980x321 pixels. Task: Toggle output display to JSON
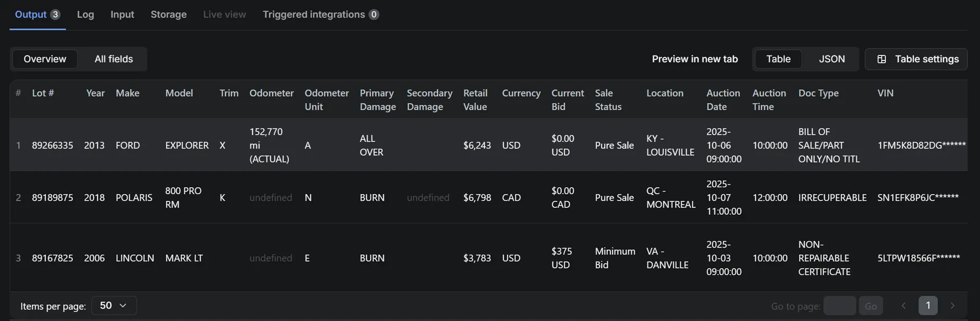(831, 59)
